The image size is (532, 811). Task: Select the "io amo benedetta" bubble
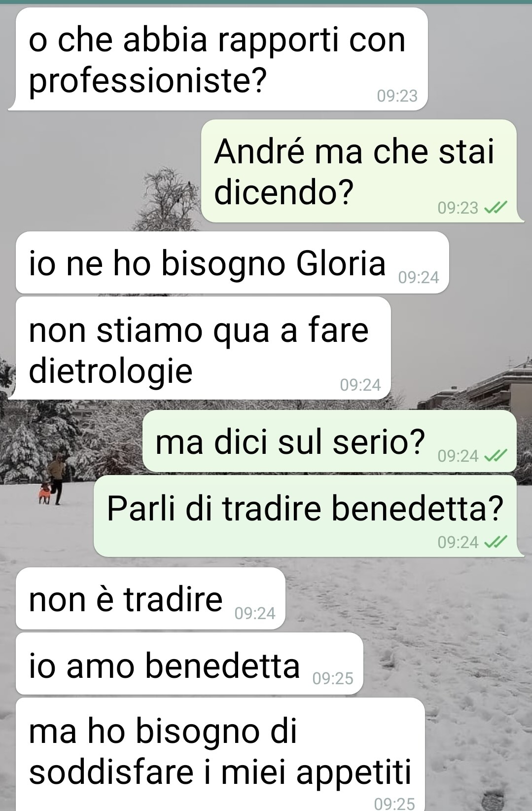[189, 664]
